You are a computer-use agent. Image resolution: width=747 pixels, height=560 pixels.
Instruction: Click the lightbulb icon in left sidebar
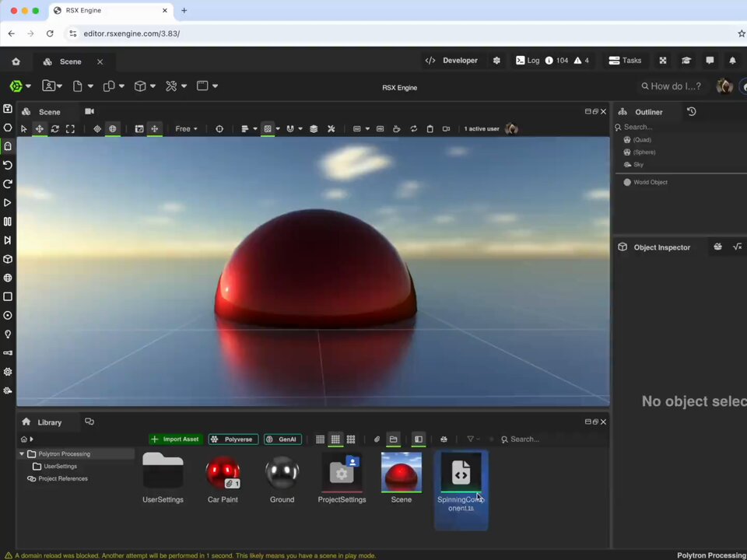tap(8, 334)
